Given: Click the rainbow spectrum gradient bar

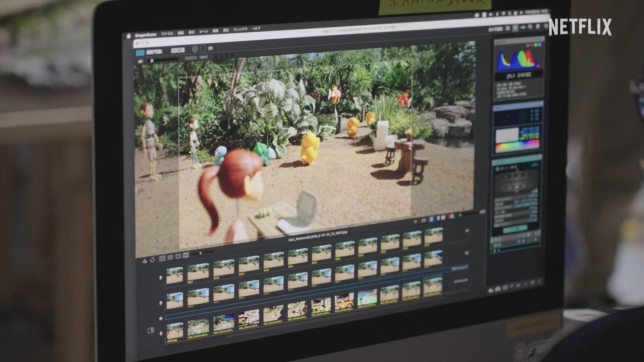Looking at the screenshot, I should point(517,146).
